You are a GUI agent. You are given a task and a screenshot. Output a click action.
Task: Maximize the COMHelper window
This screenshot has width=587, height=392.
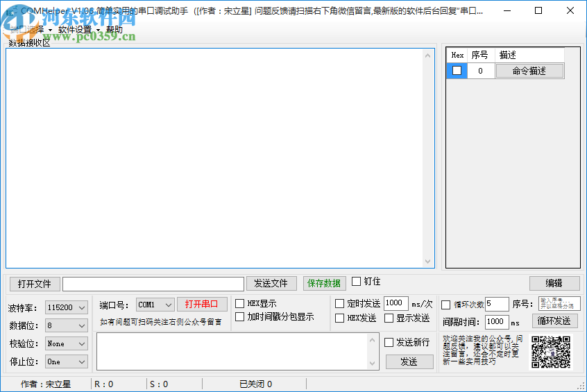(x=538, y=10)
